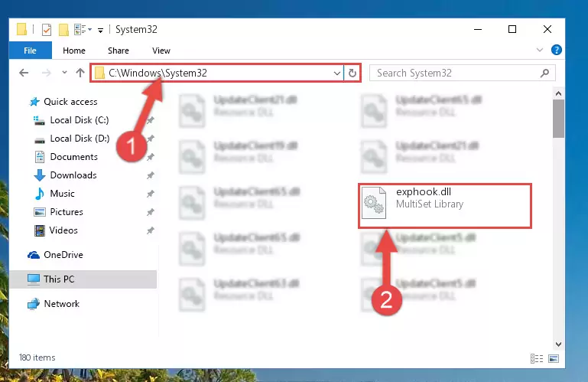Switch to the Home ribbon tab
Viewport: 588px width, 382px height.
coord(74,51)
